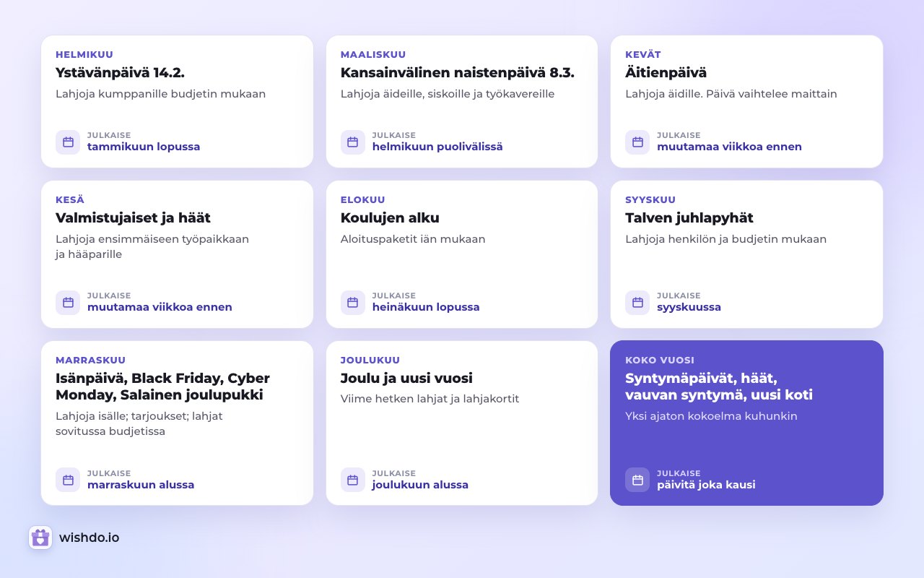This screenshot has height=578, width=924.
Task: Select the Koulujen alku heading
Action: [390, 218]
